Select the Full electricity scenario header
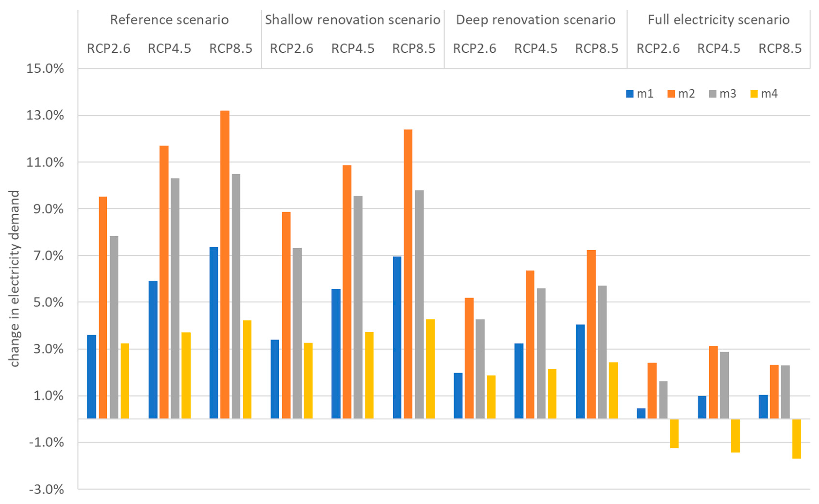819x504 pixels. click(718, 20)
